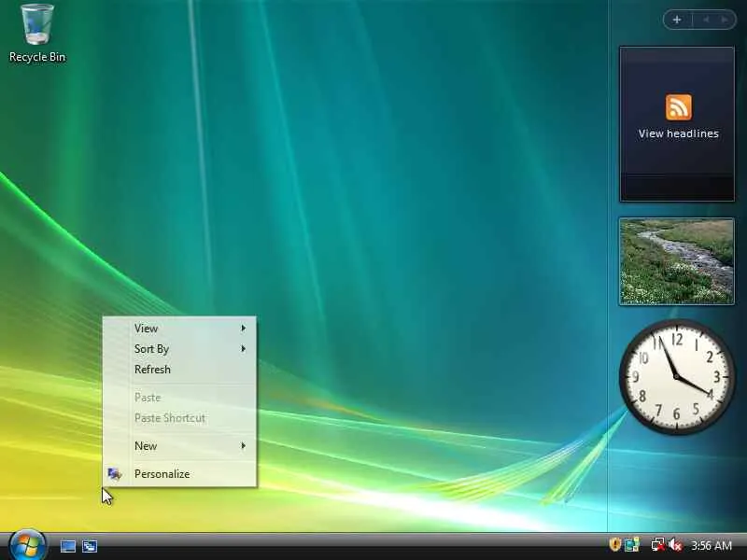Open the network connection tray icon
This screenshot has height=560, width=747.
(x=658, y=545)
